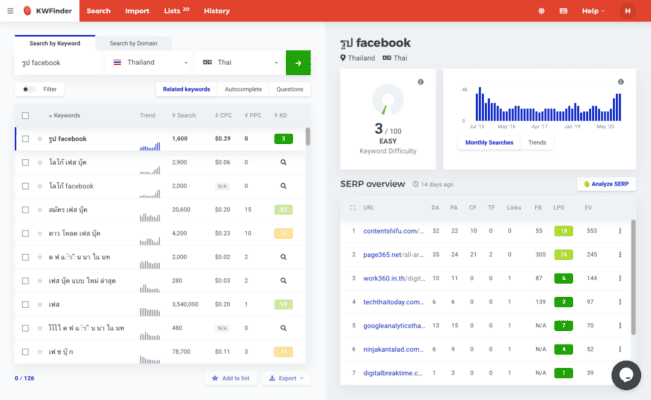Open the user avatar H

coord(628,11)
